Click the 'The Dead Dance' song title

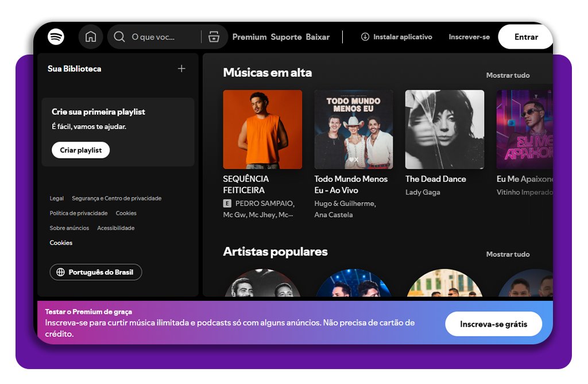(436, 179)
